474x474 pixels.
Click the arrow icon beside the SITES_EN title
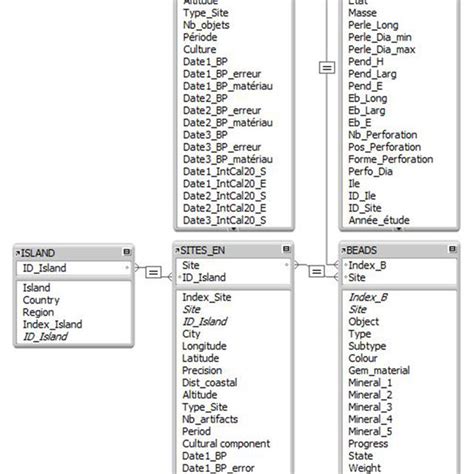point(177,250)
